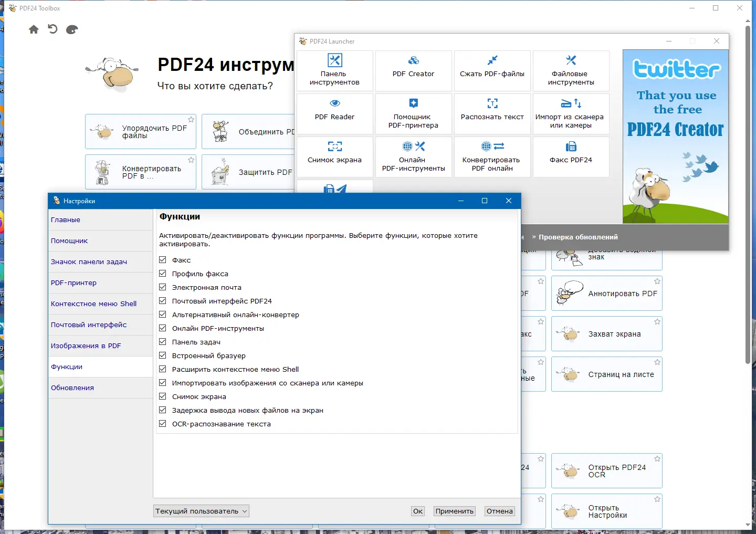This screenshot has width=756, height=534.
Task: Switch to the Обновления settings tab
Action: pyautogui.click(x=100, y=388)
